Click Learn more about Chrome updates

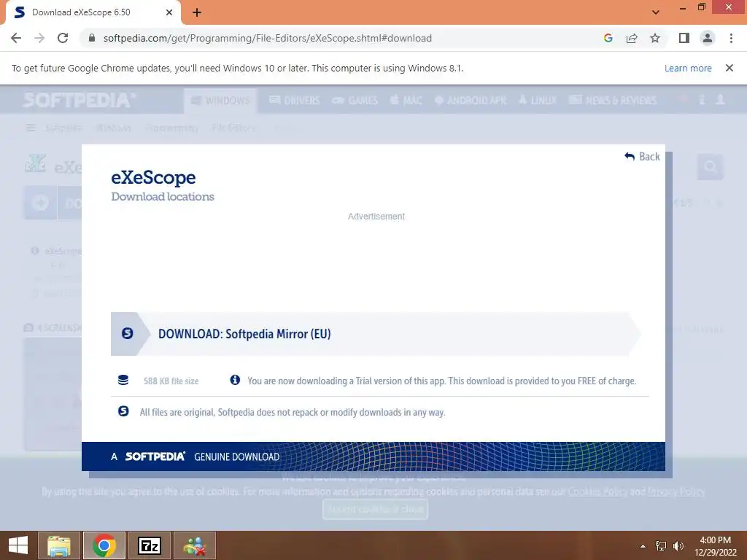coord(688,68)
